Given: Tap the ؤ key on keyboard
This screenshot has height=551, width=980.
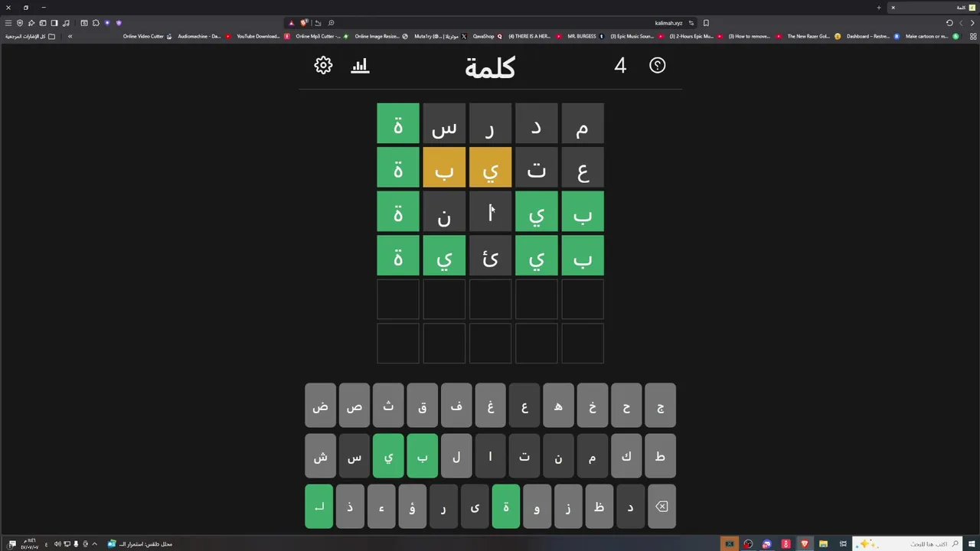Looking at the screenshot, I should (412, 507).
